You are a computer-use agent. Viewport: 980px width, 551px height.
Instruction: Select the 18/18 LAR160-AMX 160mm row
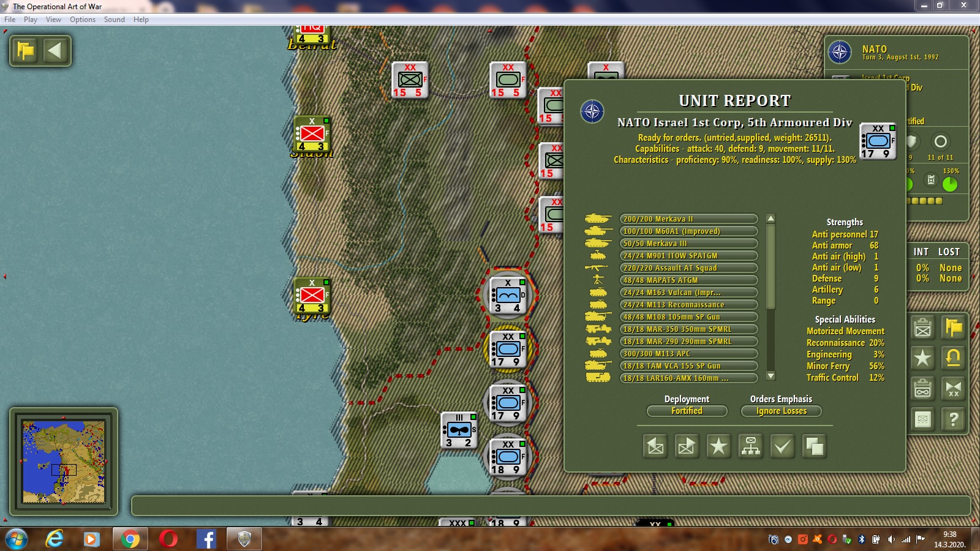coord(688,378)
